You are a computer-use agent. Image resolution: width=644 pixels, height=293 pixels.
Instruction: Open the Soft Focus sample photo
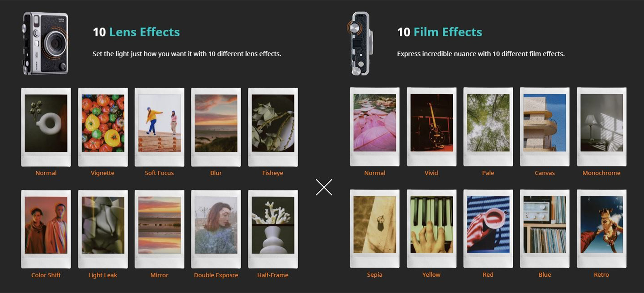point(159,127)
